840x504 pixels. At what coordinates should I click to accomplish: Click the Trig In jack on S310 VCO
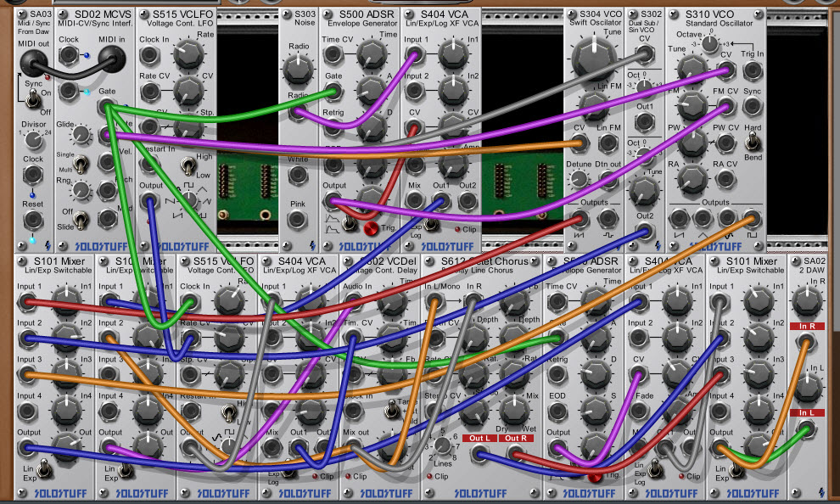753,70
